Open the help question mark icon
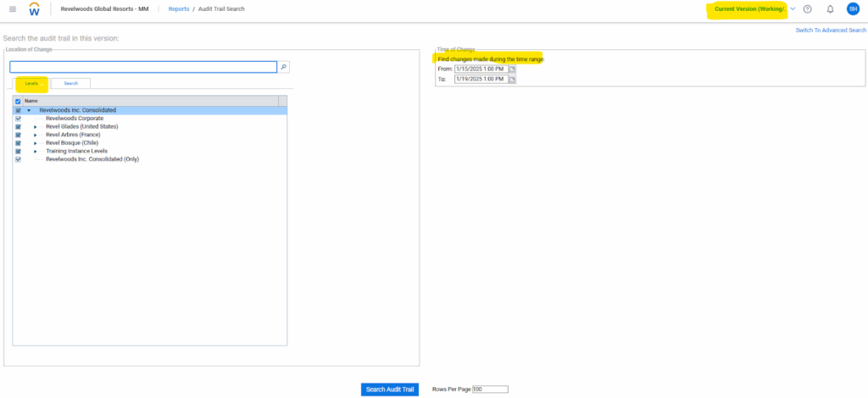Viewport: 868px width, 398px height. (807, 9)
